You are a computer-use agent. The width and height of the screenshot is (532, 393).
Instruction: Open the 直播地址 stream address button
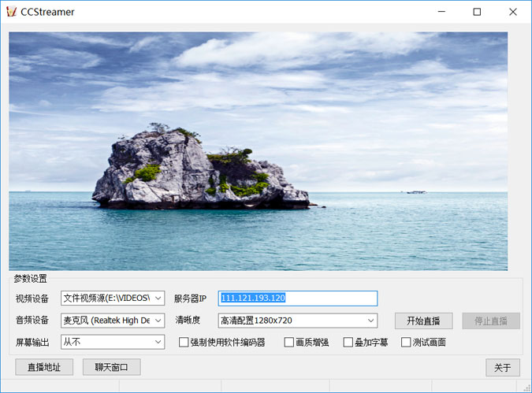click(44, 367)
